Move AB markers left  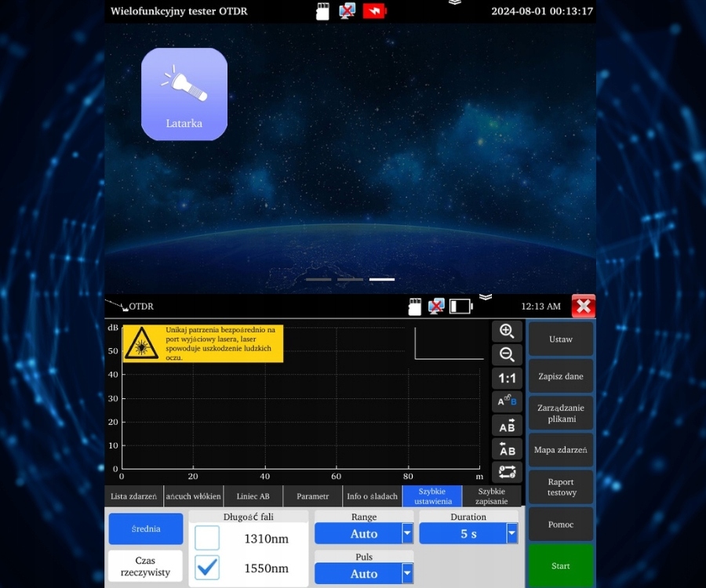pos(507,448)
